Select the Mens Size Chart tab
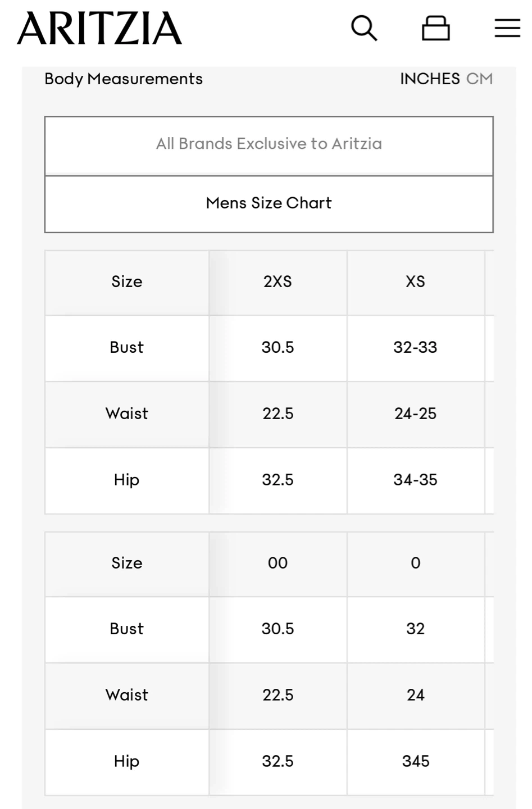 coord(269,203)
